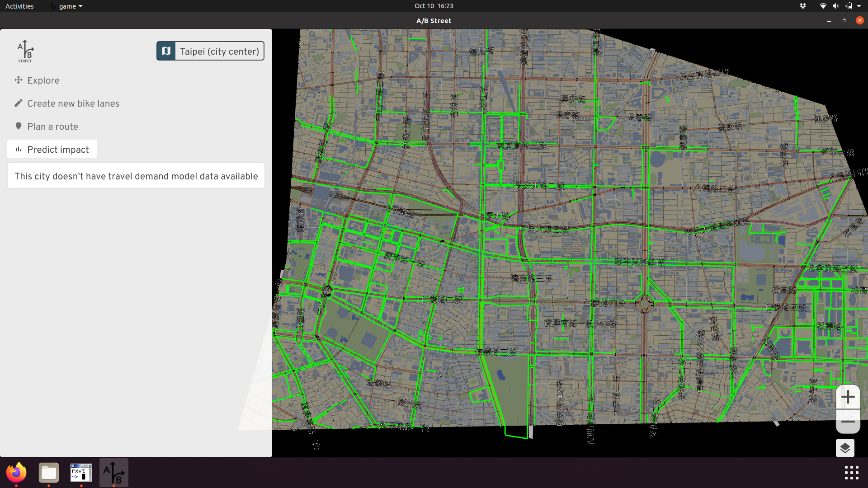The image size is (868, 488).
Task: Zoom out with the minus button
Action: point(848,422)
